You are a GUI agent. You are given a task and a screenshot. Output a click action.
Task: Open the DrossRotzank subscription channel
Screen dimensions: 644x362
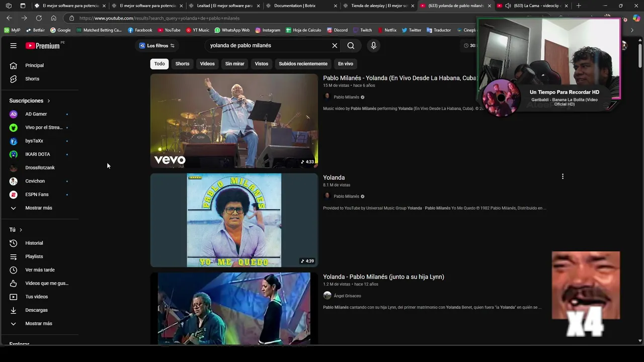coord(40,167)
